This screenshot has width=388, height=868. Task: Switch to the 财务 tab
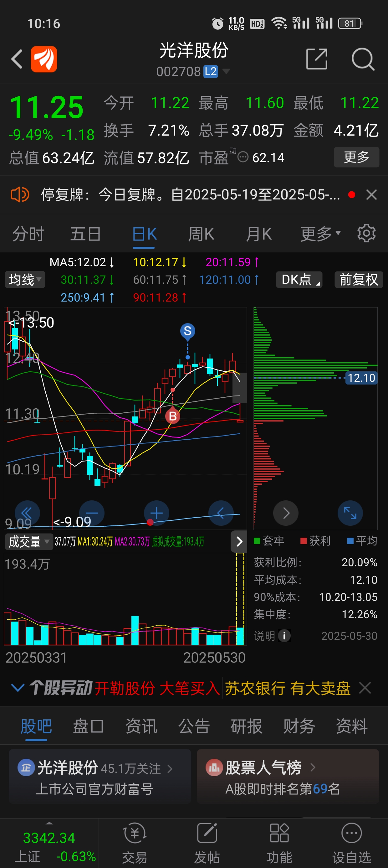(x=299, y=726)
